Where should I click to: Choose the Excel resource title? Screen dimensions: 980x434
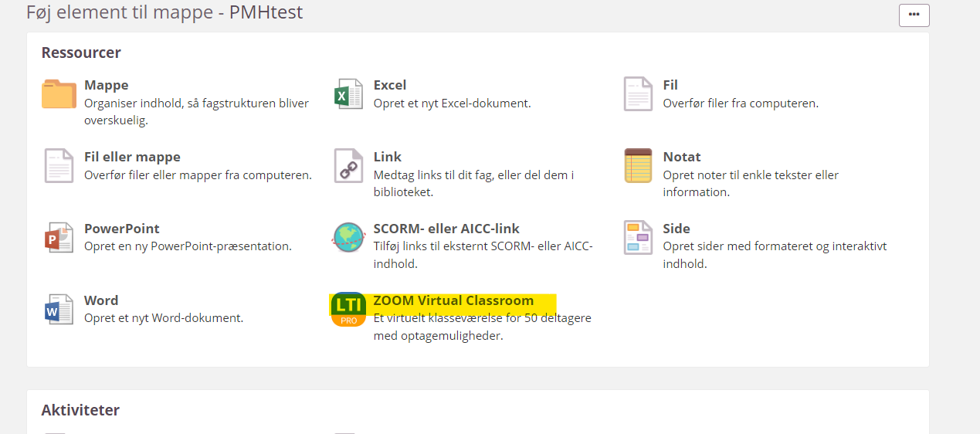click(389, 85)
